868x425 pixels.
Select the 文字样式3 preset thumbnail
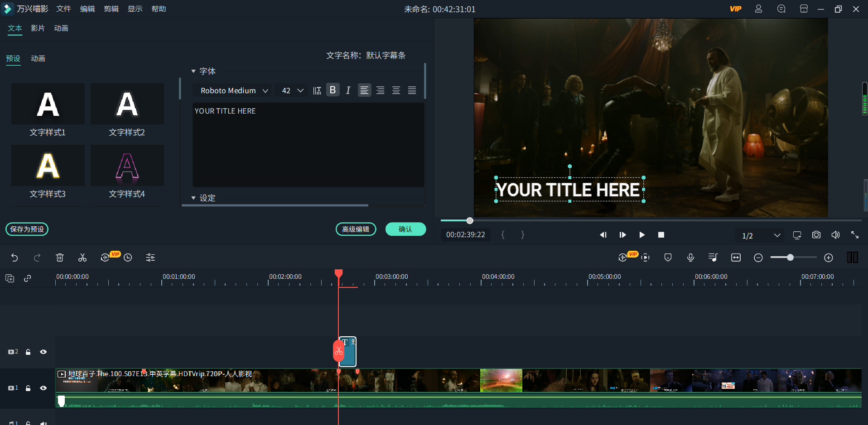48,166
